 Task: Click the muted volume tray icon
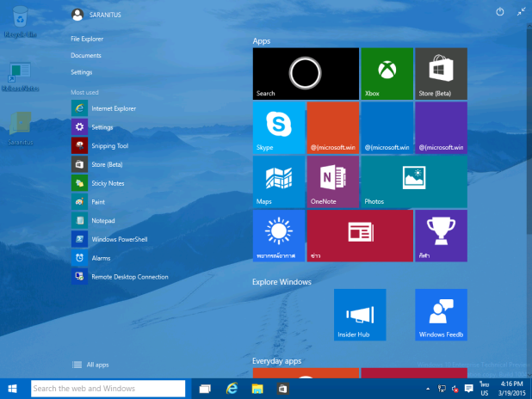click(455, 389)
